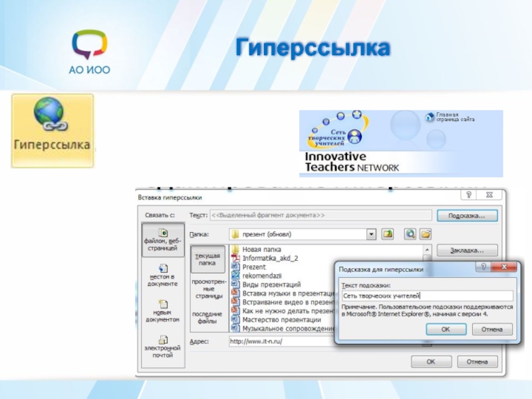Click Отмена in Insert Hyperlink dialog
The image size is (532, 399).
click(477, 362)
